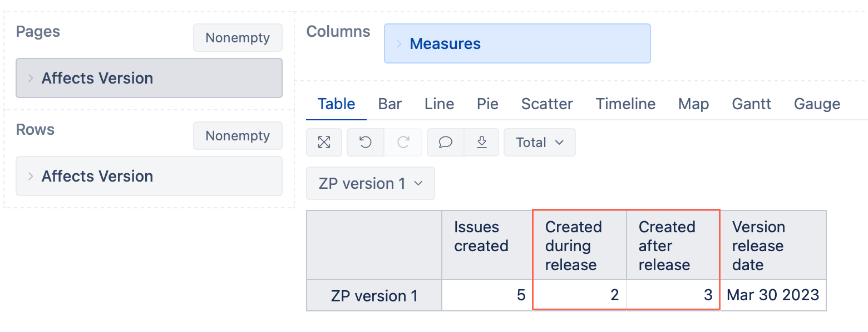Undo the last report change

366,143
